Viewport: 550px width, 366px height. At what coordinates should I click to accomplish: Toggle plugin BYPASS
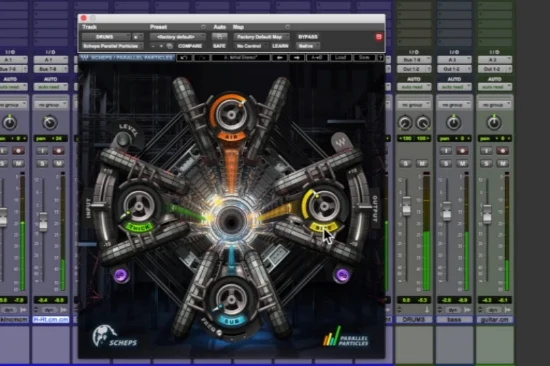point(308,36)
